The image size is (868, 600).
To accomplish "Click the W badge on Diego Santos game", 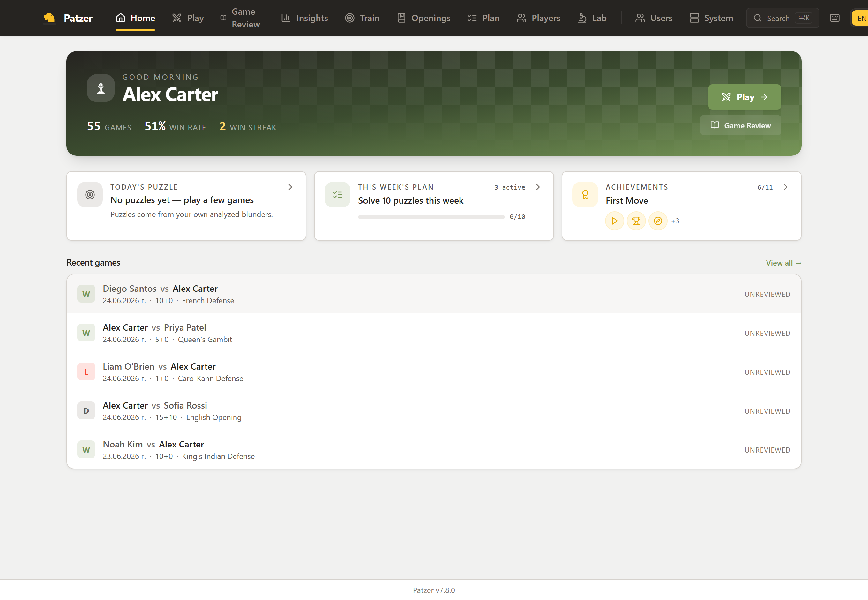I will pyautogui.click(x=86, y=294).
